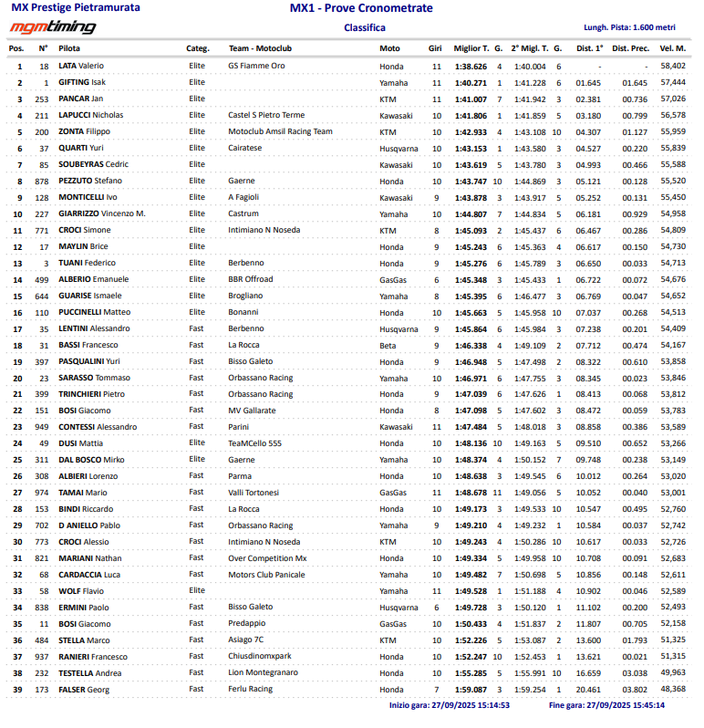
Task: Select gap '20.461' in last row
Action: tap(588, 690)
